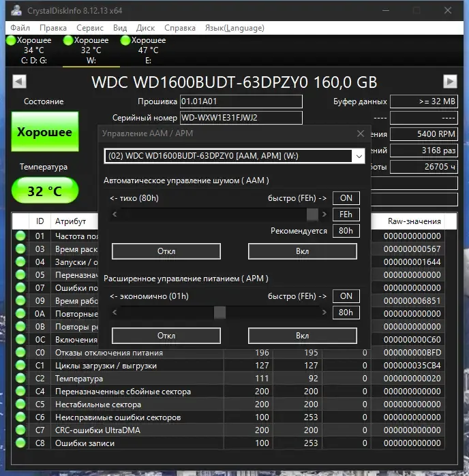Go to next disk with right arrow

tap(450, 81)
